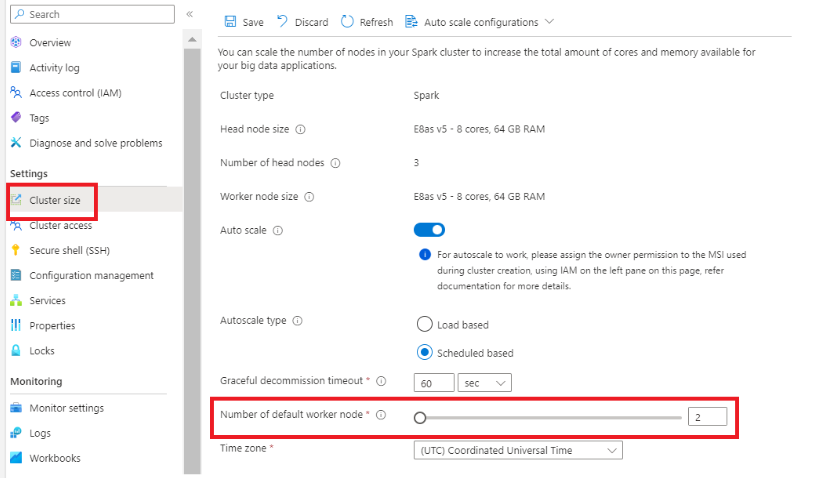This screenshot has height=478, width=814.
Task: Click the Graceful decommission timeout input field
Action: tap(431, 383)
